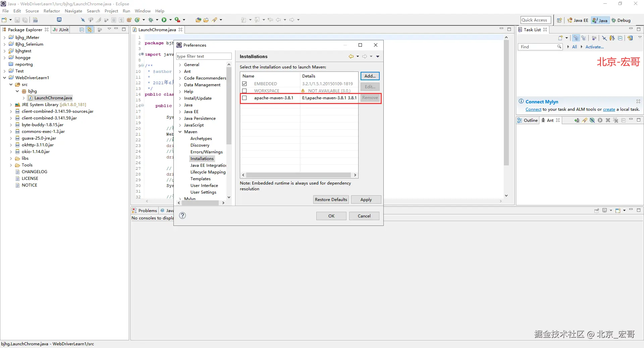The height and width of the screenshot is (348, 644).
Task: Toggle Hide Completed Tasks in Task List
Action: point(604,38)
